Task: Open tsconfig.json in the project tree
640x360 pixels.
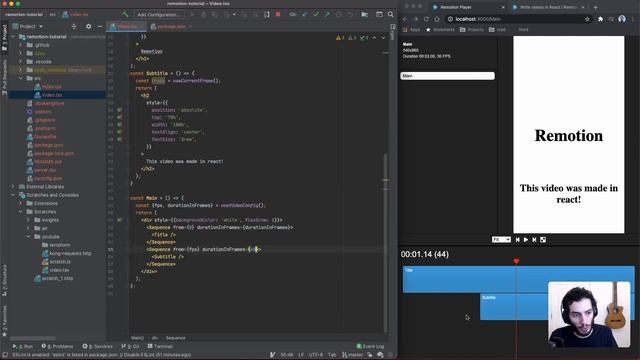Action: [44, 178]
